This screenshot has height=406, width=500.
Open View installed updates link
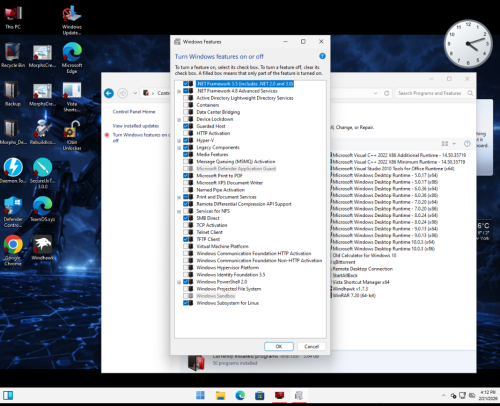[136, 126]
